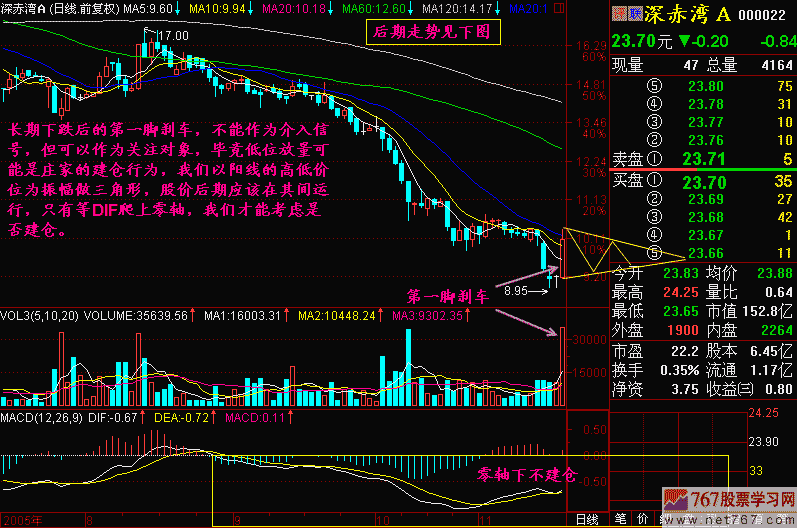Screen dimensions: 797x528
Task: Select the 日线 daily period tab
Action: tap(587, 519)
